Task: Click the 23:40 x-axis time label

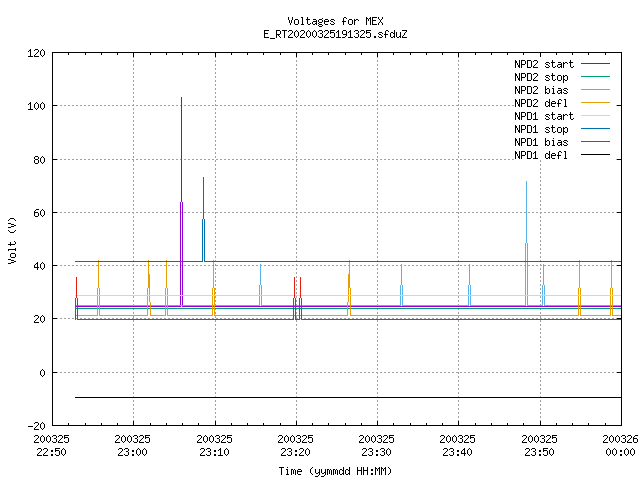Action: [x=458, y=452]
